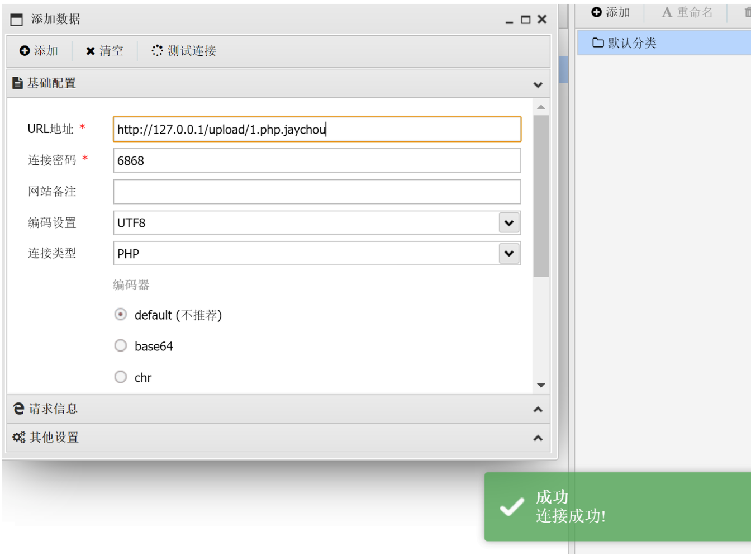The height and width of the screenshot is (560, 751).
Task: Click the UTF8 encoding combo box
Action: (317, 223)
